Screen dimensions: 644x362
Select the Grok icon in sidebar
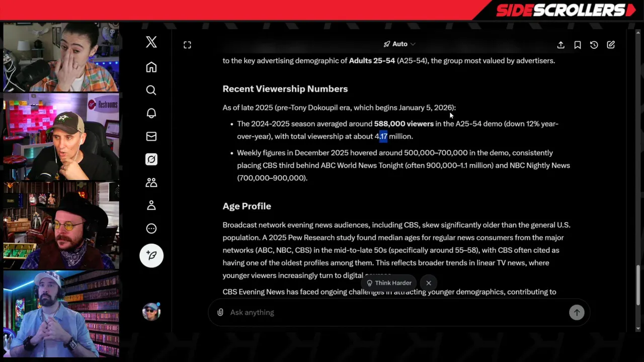pyautogui.click(x=151, y=159)
